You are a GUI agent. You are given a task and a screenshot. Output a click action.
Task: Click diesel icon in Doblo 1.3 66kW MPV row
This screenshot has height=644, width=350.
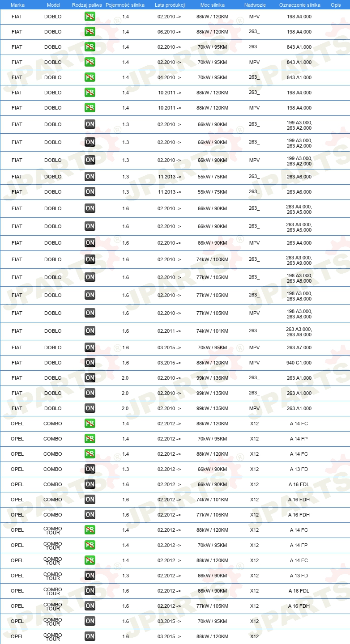tap(90, 160)
